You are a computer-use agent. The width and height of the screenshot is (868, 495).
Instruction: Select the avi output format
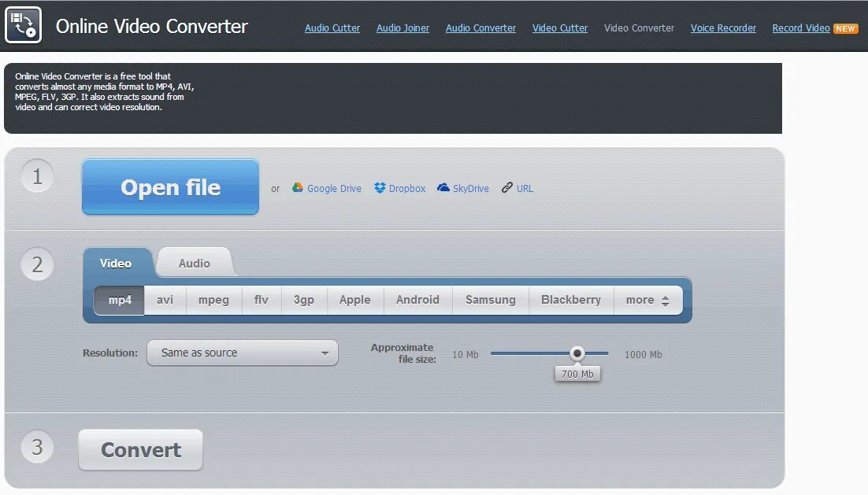pos(165,300)
